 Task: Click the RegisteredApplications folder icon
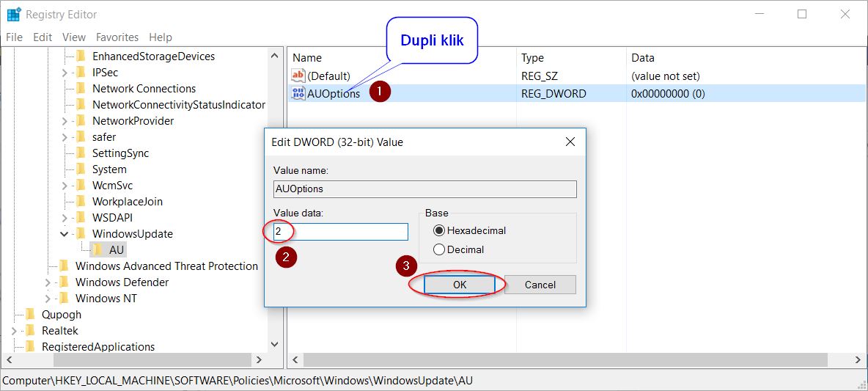tap(31, 347)
